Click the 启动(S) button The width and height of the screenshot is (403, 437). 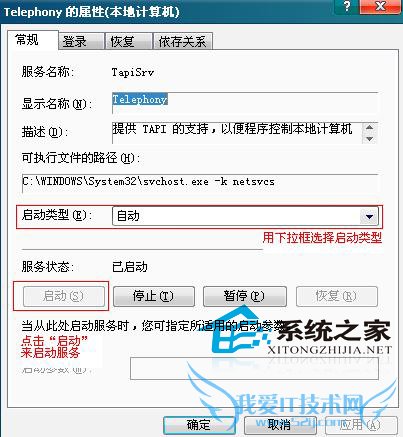[x=64, y=296]
